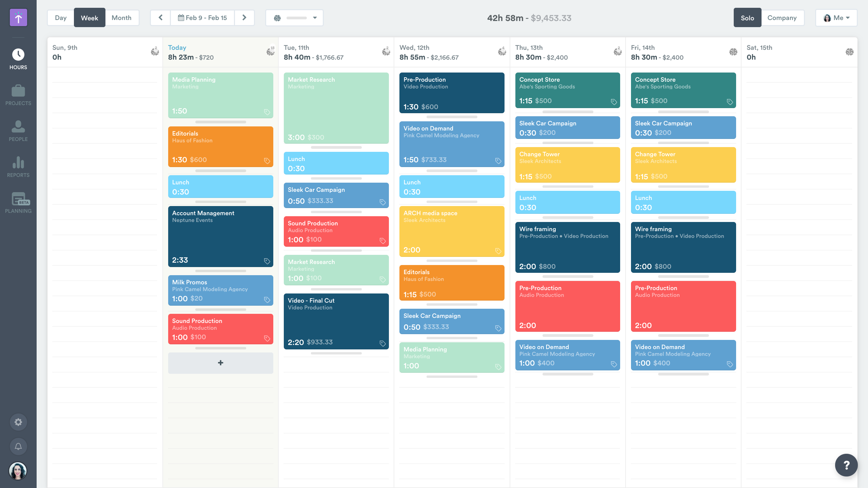Viewport: 868px width, 488px height.
Task: Select the Month view
Action: point(121,18)
